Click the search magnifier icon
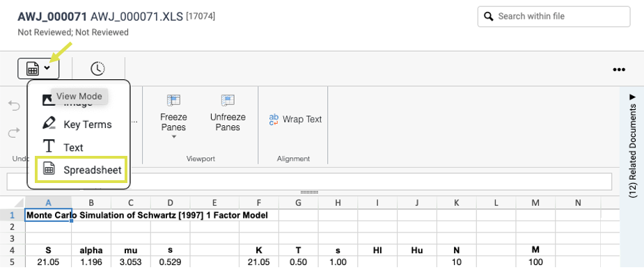644x270 pixels. tap(488, 17)
